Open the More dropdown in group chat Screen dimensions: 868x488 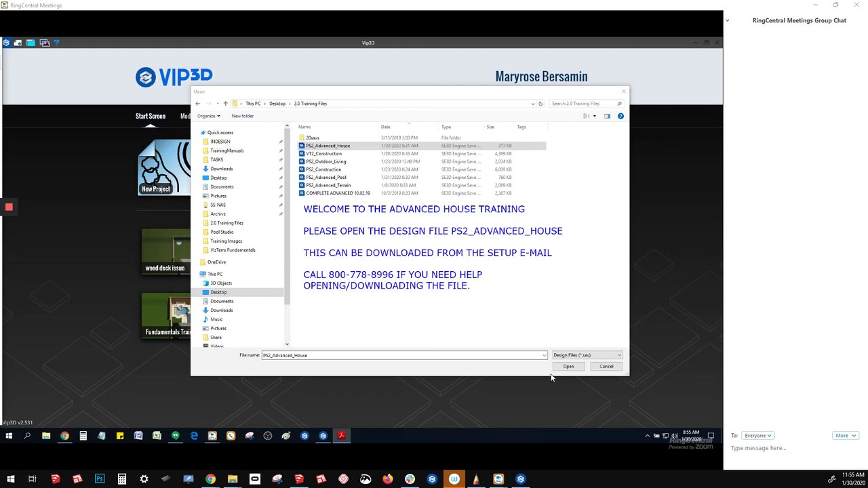point(845,436)
